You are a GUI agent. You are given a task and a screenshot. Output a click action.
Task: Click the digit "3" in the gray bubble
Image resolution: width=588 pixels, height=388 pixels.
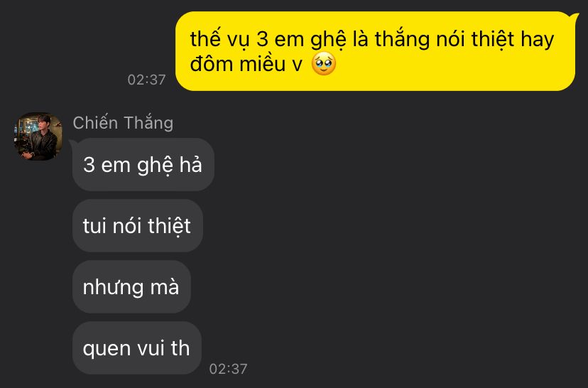[x=89, y=165]
